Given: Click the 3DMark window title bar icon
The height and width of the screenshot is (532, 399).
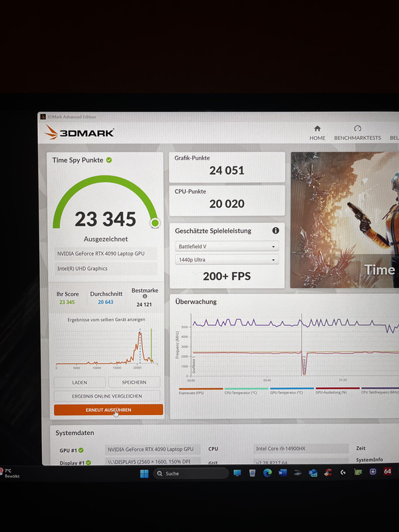Looking at the screenshot, I should 43,117.
